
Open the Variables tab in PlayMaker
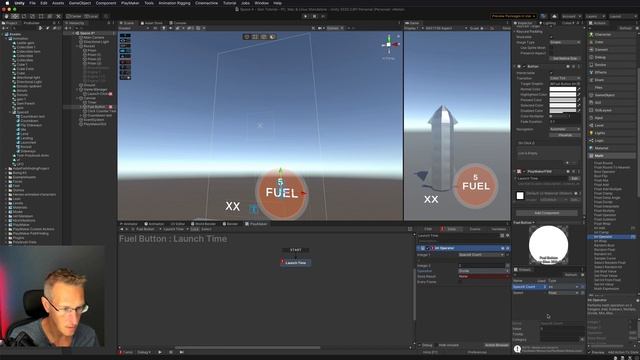point(498,229)
